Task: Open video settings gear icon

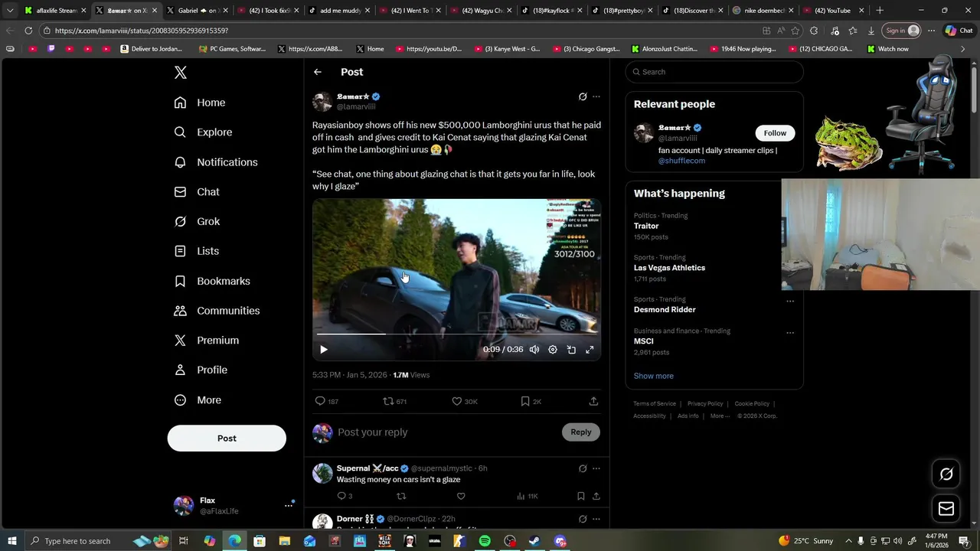Action: pos(553,350)
